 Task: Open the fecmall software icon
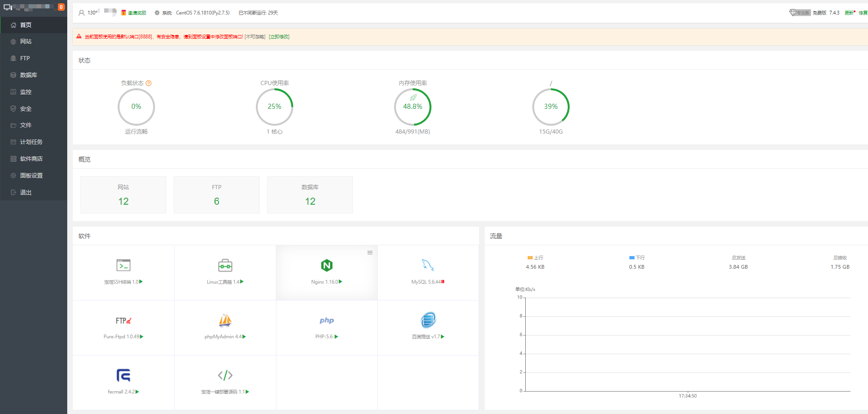pyautogui.click(x=123, y=375)
